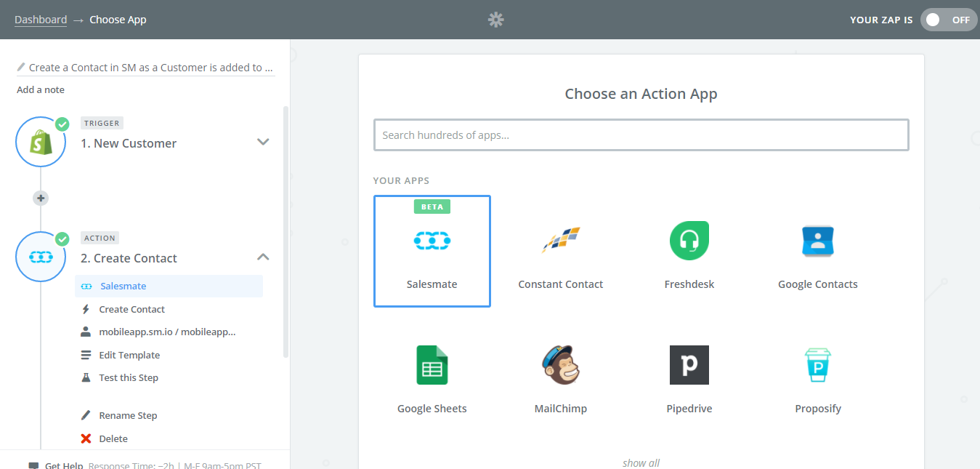The height and width of the screenshot is (469, 980).
Task: Click the 'Freshdesk' app label
Action: [x=689, y=284]
